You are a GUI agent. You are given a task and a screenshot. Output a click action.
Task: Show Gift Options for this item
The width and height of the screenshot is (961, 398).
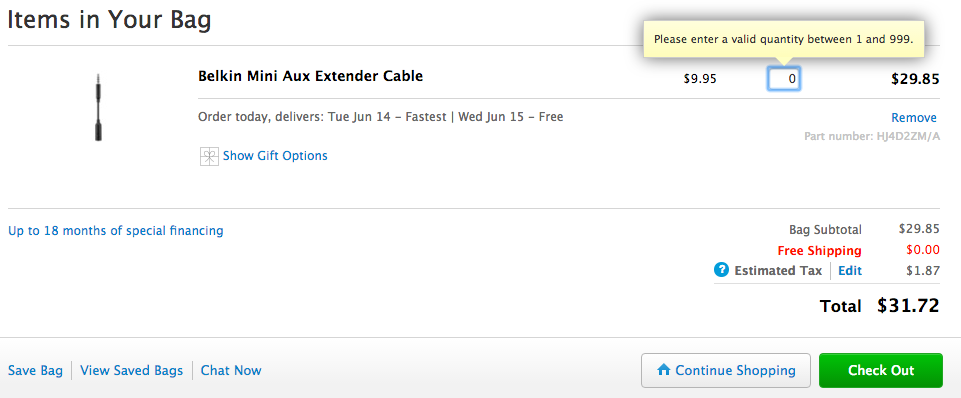(275, 156)
